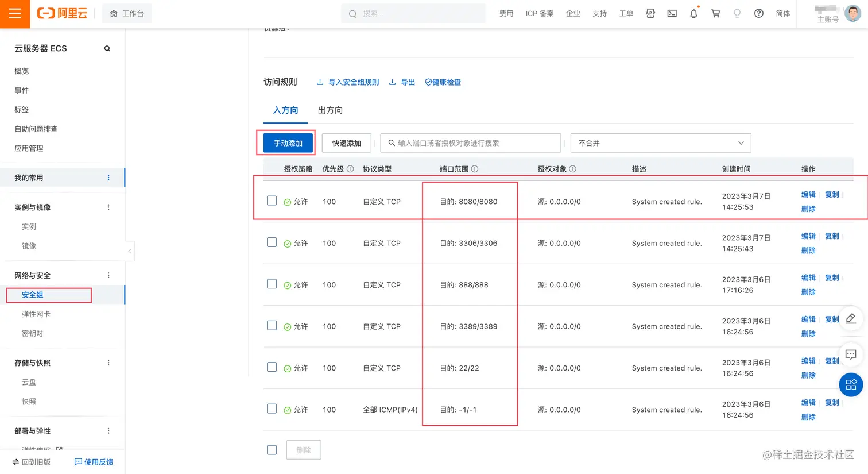The width and height of the screenshot is (868, 474).
Task: Open the three-dot menu for 存储与快照
Action: (x=108, y=363)
